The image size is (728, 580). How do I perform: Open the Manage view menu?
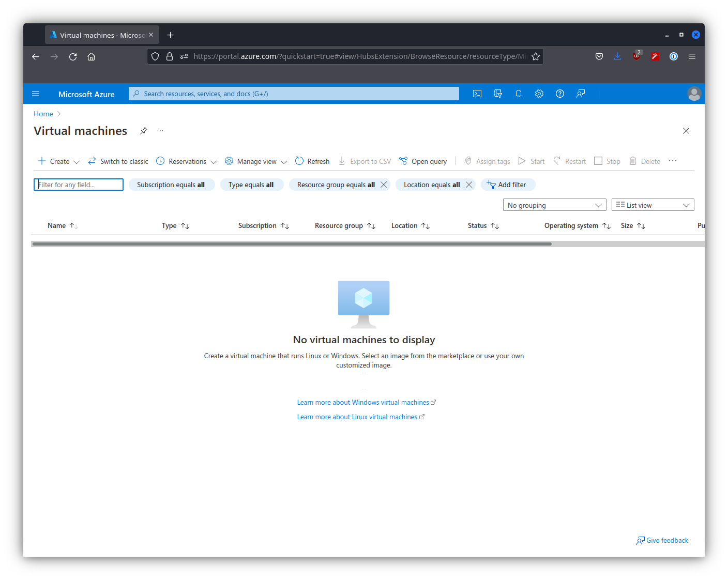tap(256, 161)
